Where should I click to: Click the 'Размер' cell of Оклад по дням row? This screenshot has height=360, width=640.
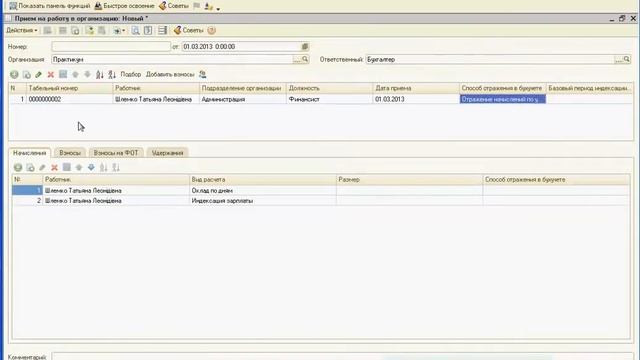point(409,191)
